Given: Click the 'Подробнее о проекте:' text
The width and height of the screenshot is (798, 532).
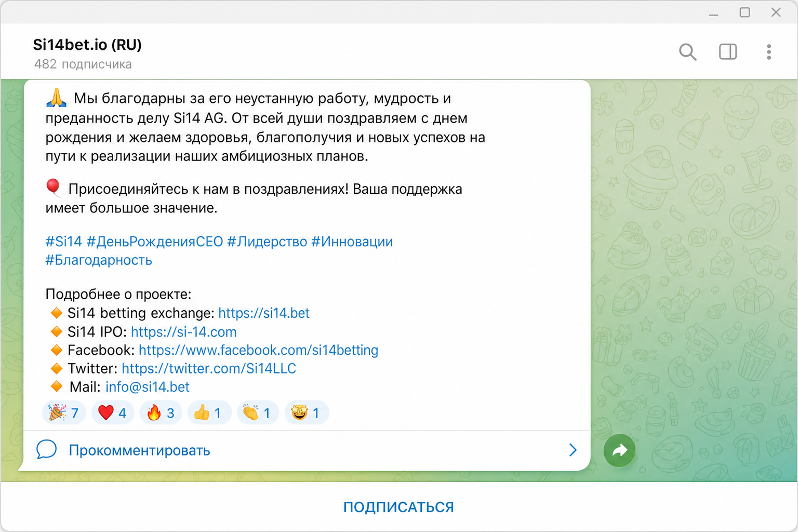Looking at the screenshot, I should coord(118,295).
